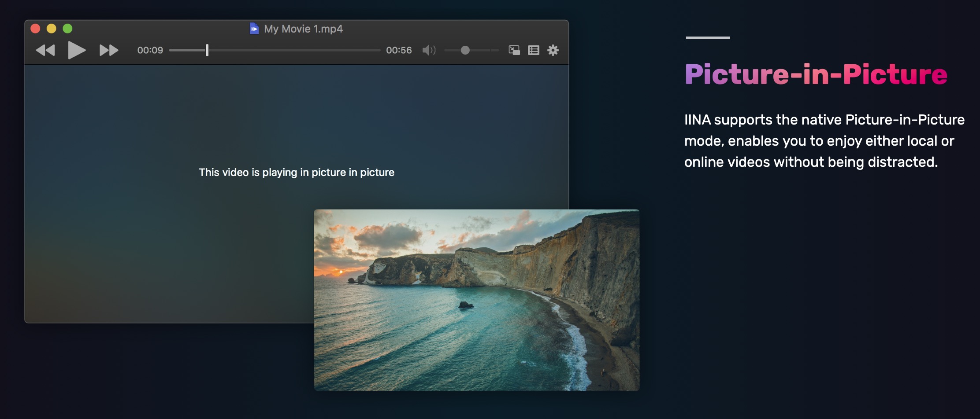The image size is (980, 419).
Task: Toggle the 00:56 duration time display
Action: pyautogui.click(x=399, y=50)
